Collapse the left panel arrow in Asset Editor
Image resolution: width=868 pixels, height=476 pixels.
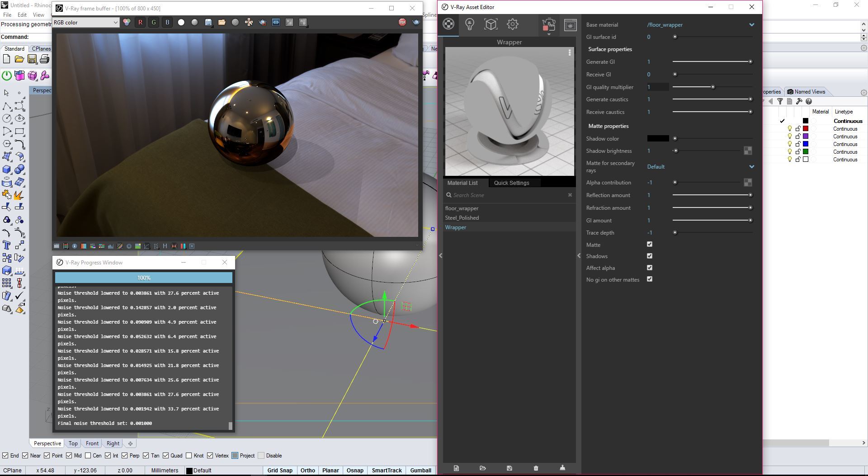[441, 256]
